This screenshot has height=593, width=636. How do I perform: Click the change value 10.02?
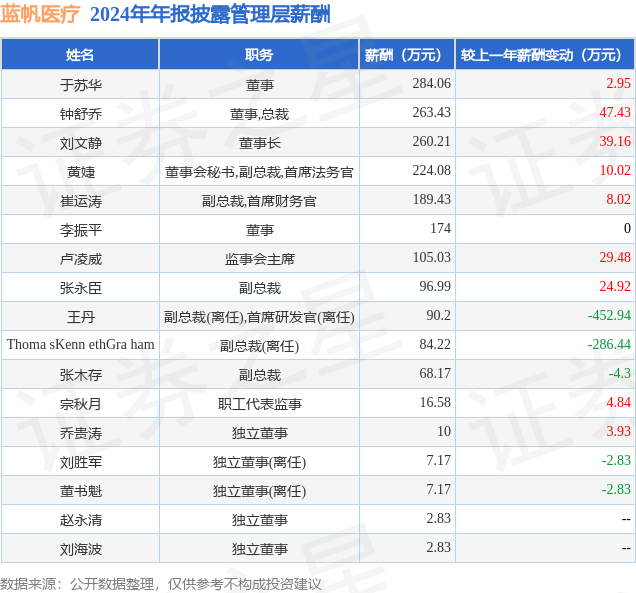(x=615, y=170)
